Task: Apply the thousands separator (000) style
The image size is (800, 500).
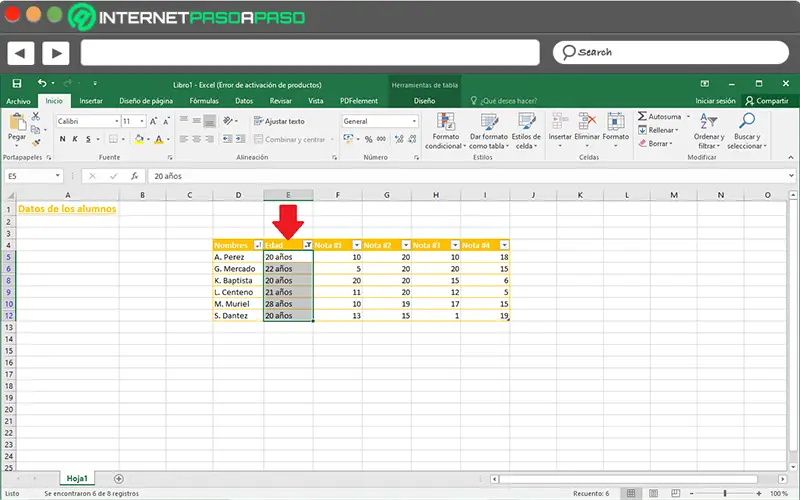Action: click(x=381, y=139)
